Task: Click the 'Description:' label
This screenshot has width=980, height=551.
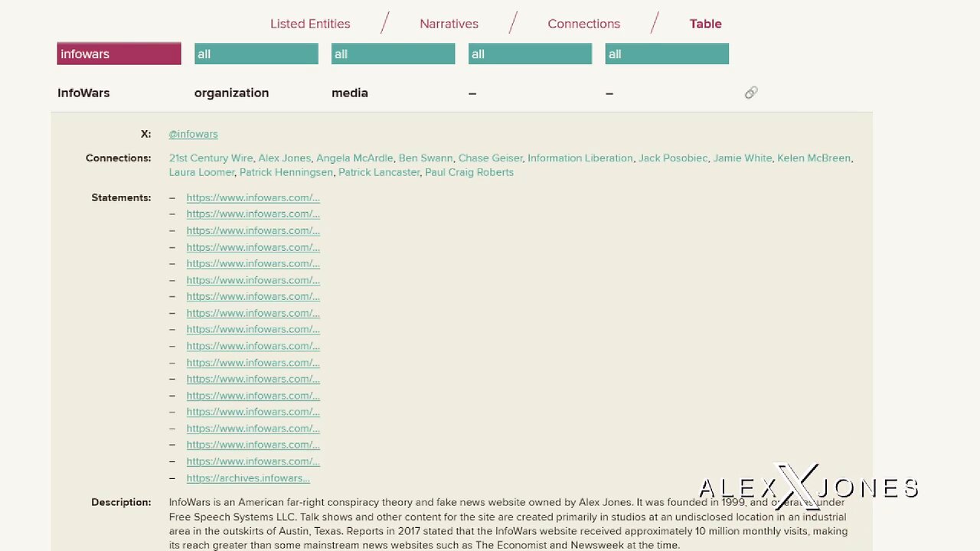Action: 121,502
